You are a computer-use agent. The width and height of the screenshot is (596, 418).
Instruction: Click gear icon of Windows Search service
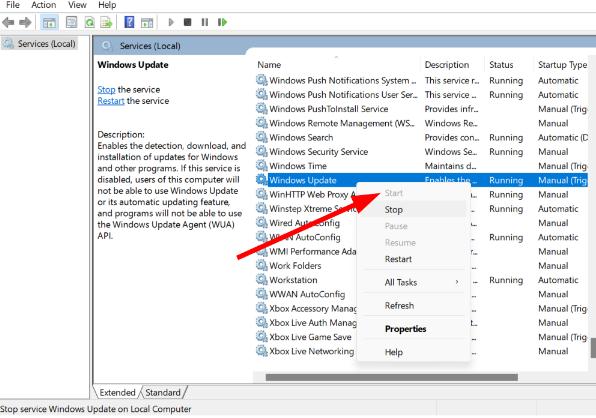click(262, 137)
